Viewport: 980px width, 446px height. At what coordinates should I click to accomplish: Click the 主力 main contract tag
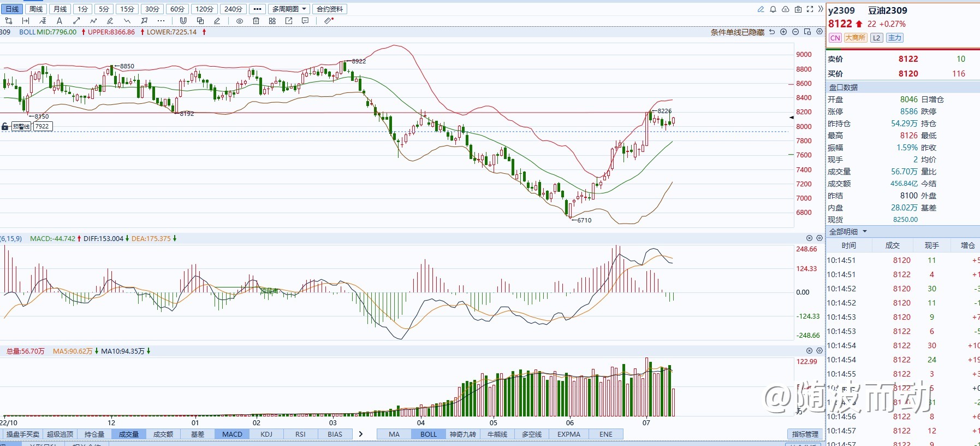(894, 38)
